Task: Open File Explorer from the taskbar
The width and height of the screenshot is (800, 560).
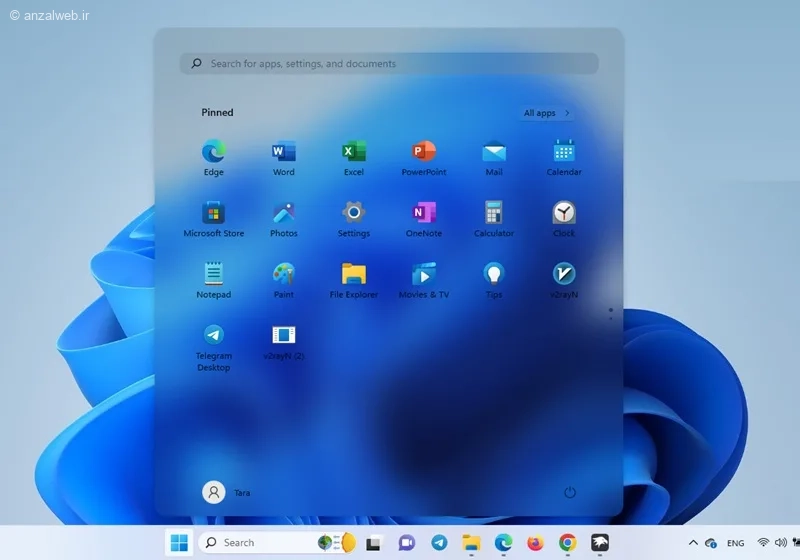Action: (x=471, y=543)
